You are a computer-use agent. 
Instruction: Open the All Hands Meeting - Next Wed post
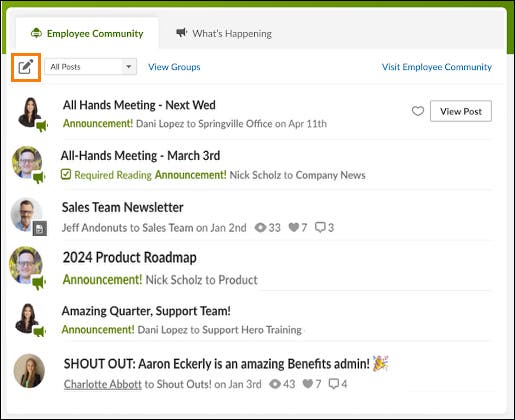(x=139, y=105)
